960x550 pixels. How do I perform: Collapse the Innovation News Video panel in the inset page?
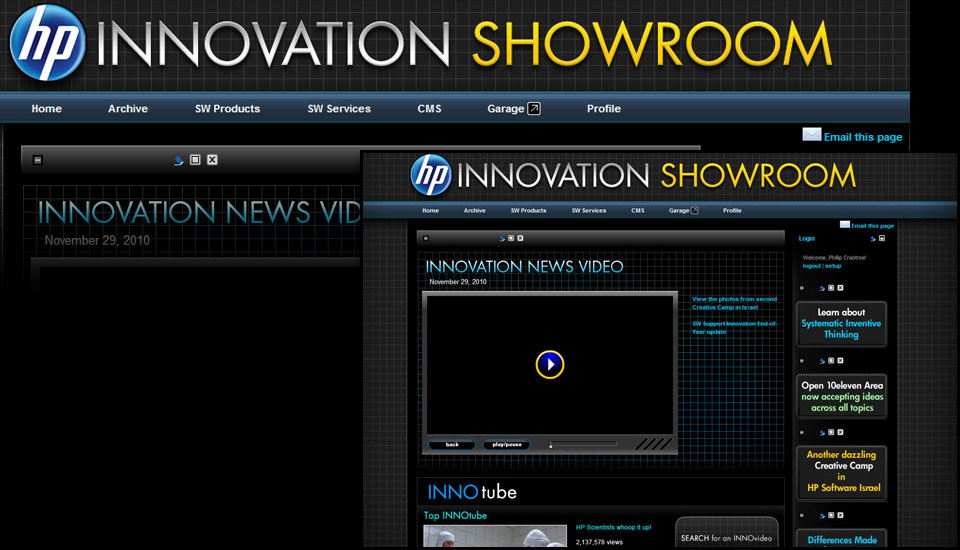426,238
